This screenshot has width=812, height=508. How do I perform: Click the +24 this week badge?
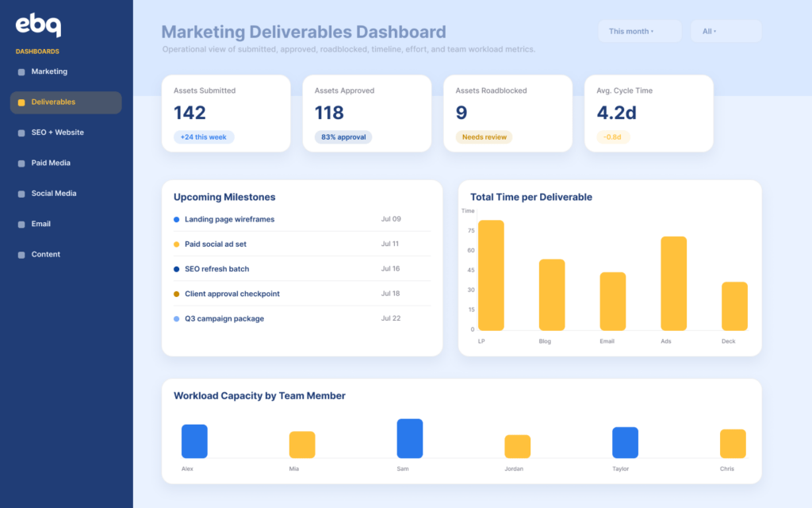tap(204, 137)
